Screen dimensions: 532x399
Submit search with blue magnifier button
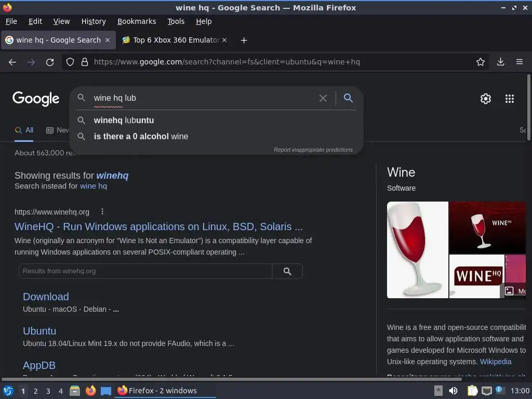(348, 98)
